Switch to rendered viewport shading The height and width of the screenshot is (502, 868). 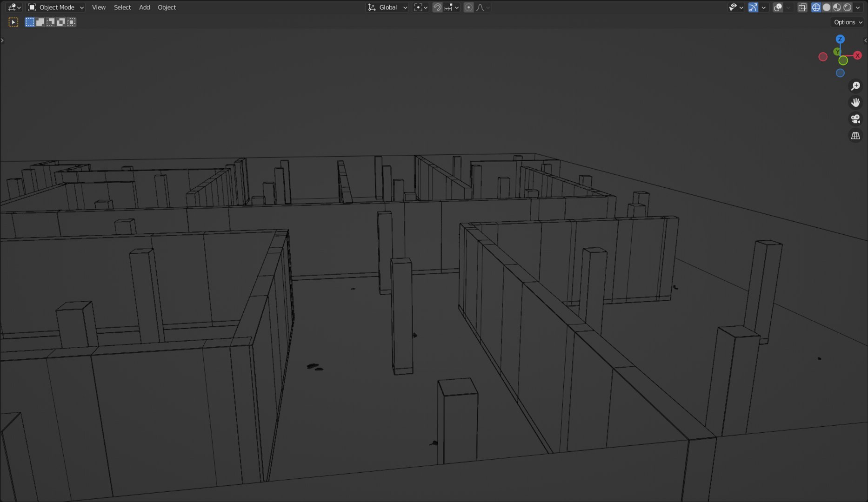(848, 7)
